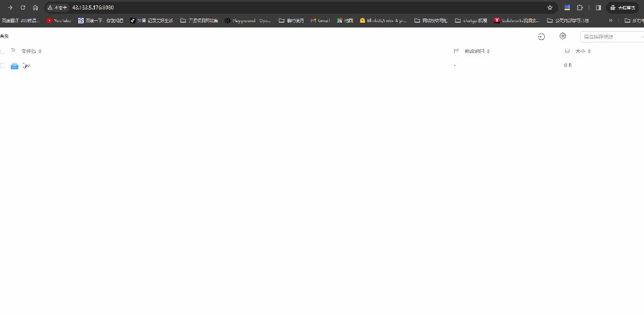Click the disk icon beside size header
Viewport: 644px width, 315px height.
(567, 51)
